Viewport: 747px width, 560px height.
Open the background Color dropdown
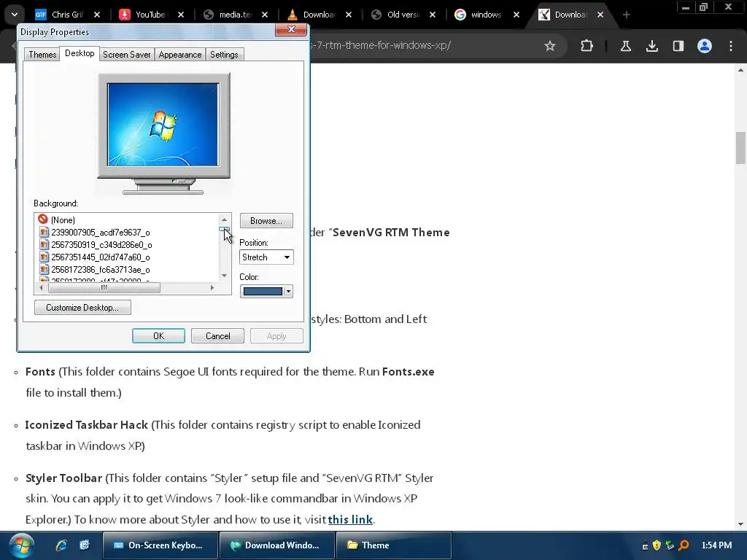(266, 292)
